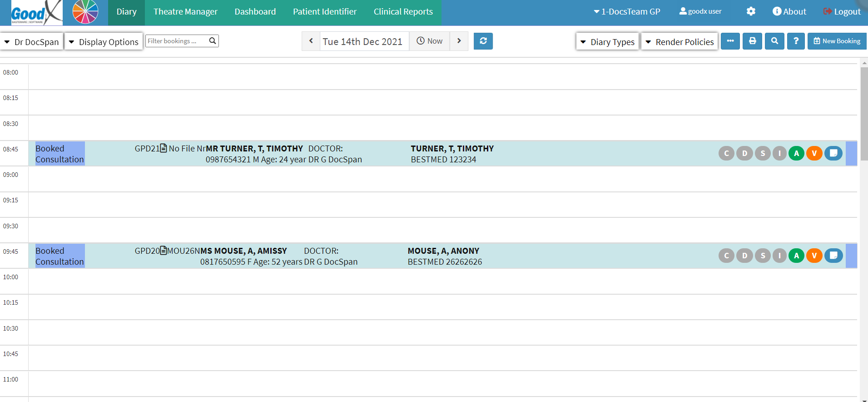Click the Now button
Image resolution: width=868 pixels, height=402 pixels.
pyautogui.click(x=430, y=41)
